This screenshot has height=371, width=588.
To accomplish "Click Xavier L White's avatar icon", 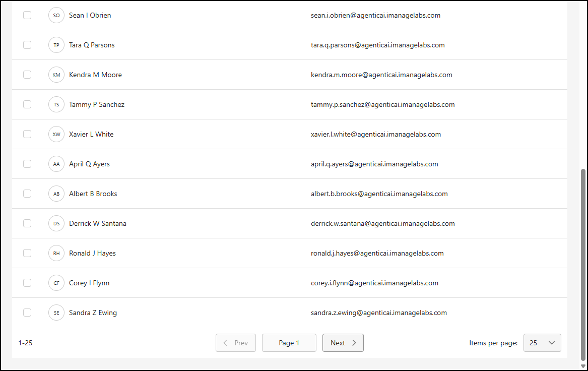I will coord(56,134).
